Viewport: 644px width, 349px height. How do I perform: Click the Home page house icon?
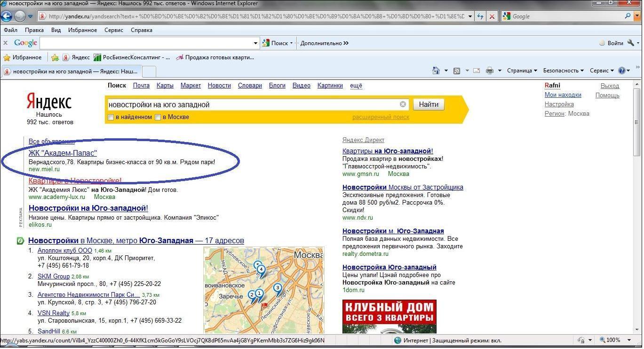(436, 71)
